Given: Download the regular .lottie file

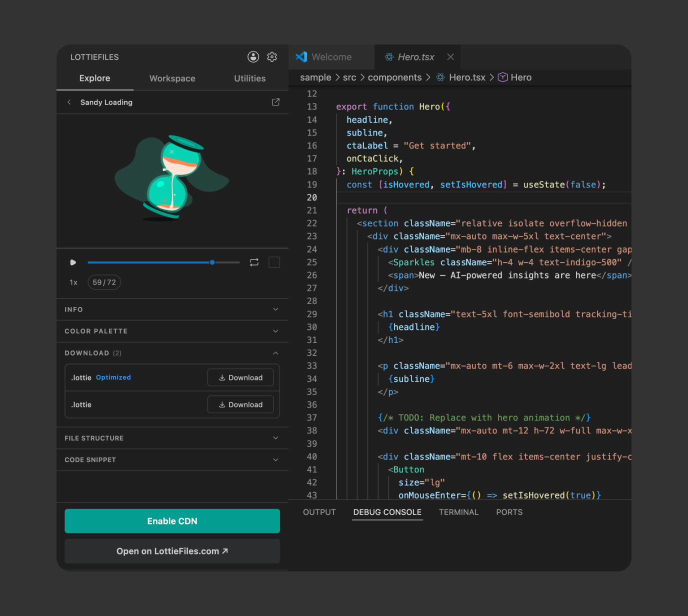Looking at the screenshot, I should pos(240,404).
